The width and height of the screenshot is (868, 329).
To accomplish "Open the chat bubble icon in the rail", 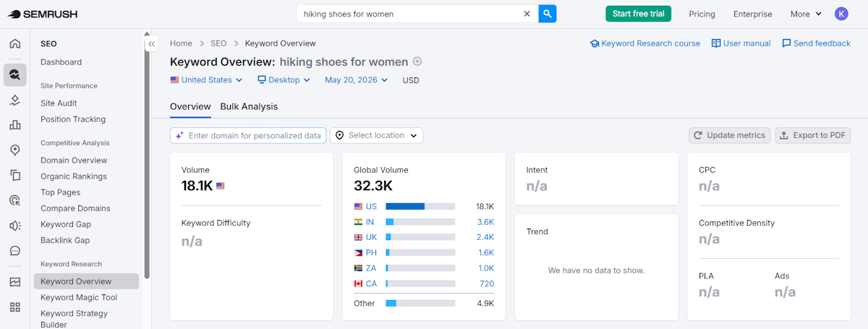I will click(14, 251).
